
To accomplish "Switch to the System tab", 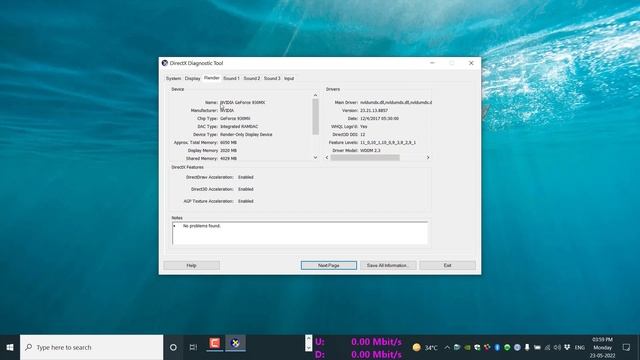I will click(x=173, y=78).
